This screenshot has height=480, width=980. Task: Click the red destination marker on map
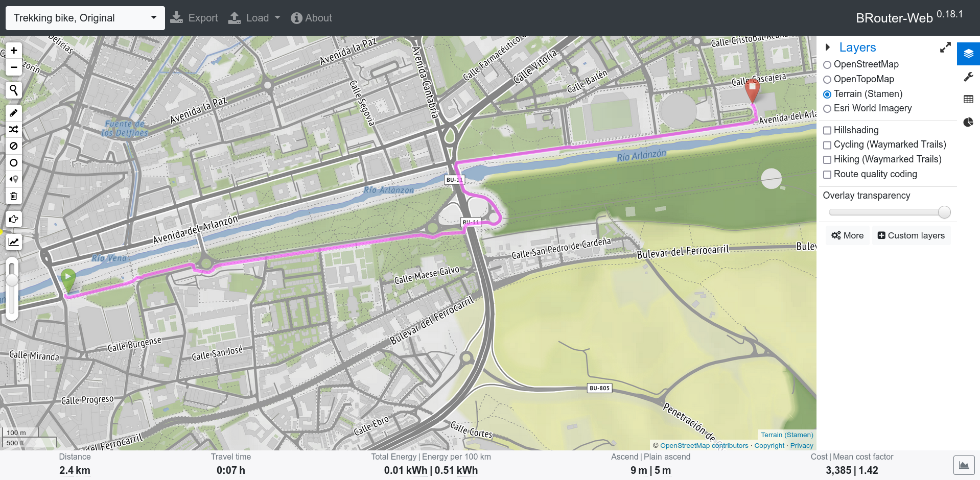click(752, 91)
